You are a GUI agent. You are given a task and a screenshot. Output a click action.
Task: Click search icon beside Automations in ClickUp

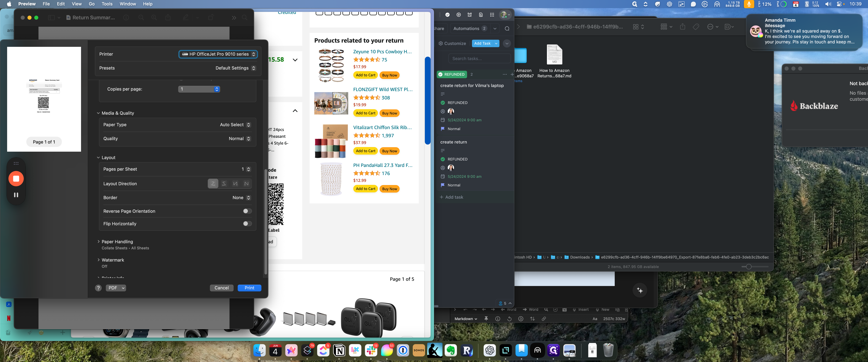click(x=507, y=28)
